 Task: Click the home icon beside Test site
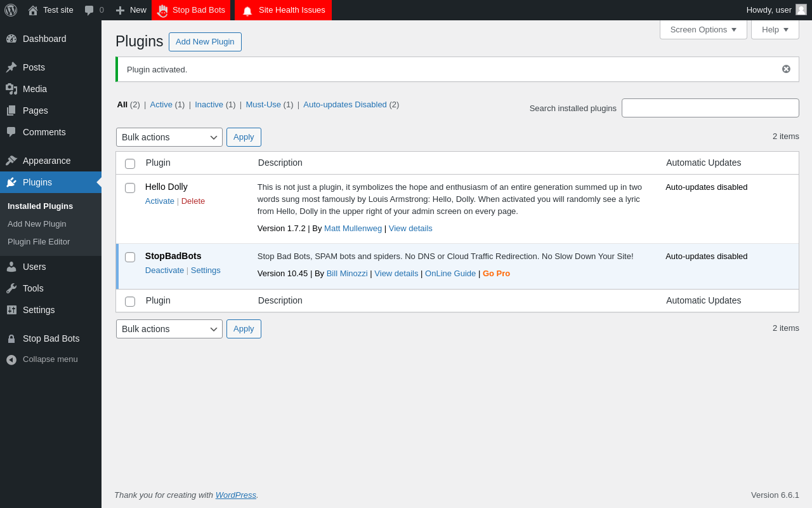tap(33, 10)
